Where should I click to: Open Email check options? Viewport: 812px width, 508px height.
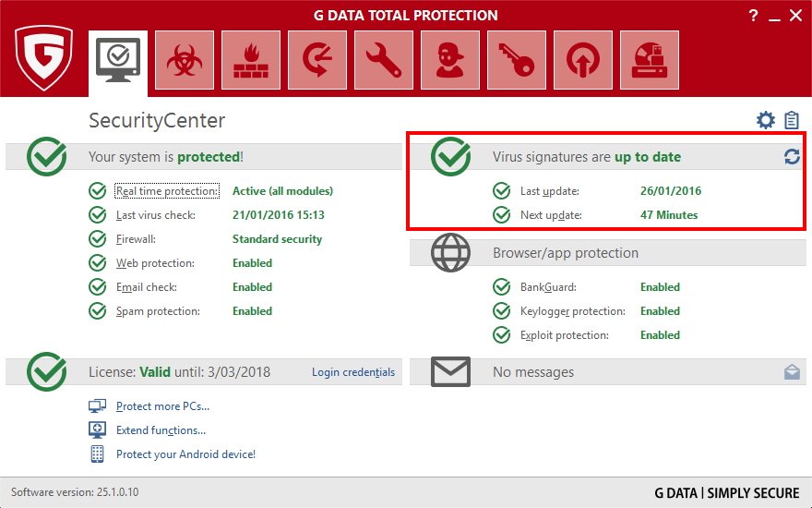tap(147, 286)
